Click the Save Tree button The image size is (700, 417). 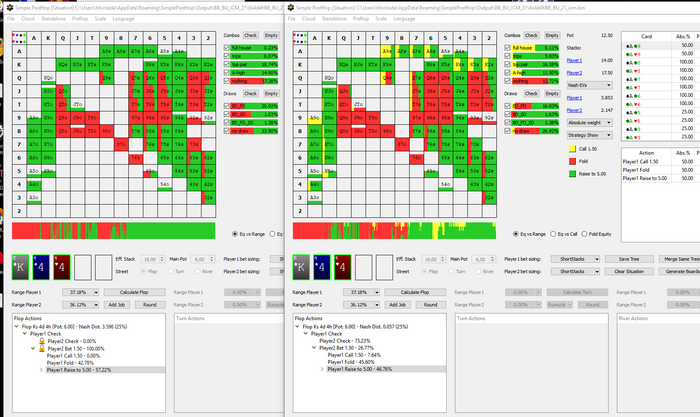(x=629, y=259)
